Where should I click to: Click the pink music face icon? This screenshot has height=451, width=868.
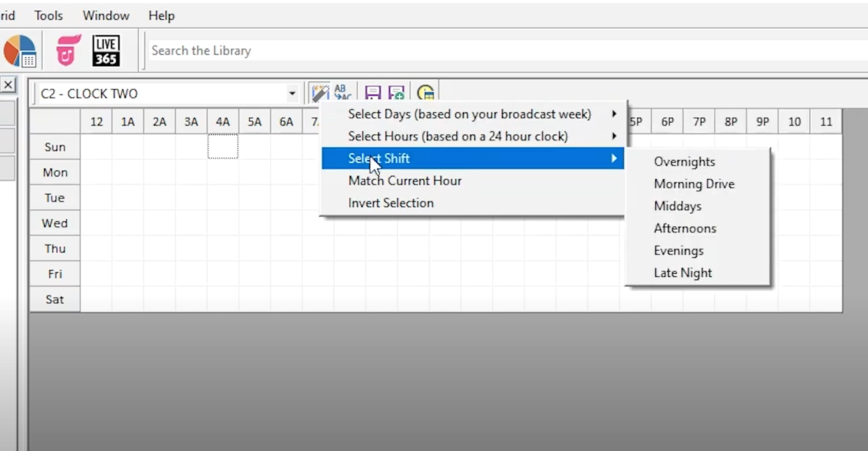pos(67,50)
